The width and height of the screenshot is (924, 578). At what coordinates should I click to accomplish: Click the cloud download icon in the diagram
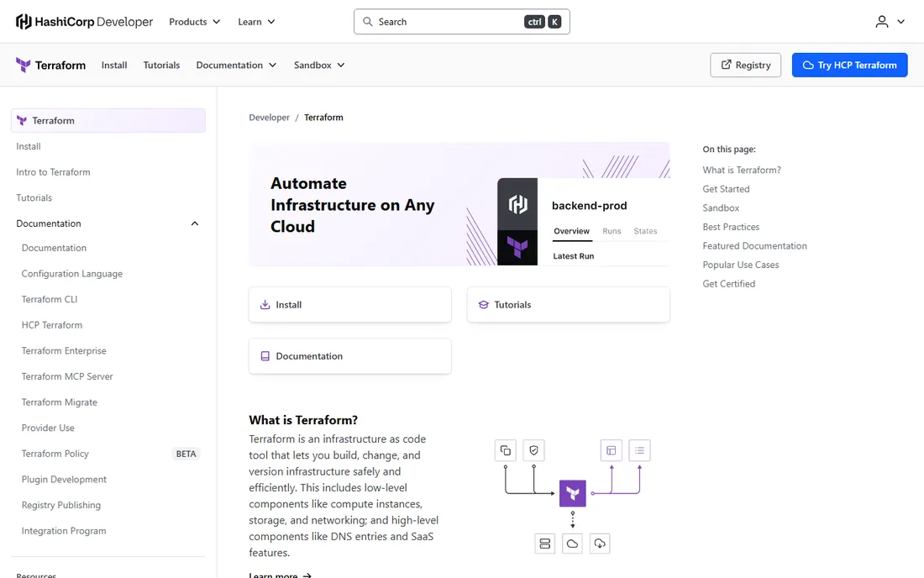pyautogui.click(x=599, y=544)
